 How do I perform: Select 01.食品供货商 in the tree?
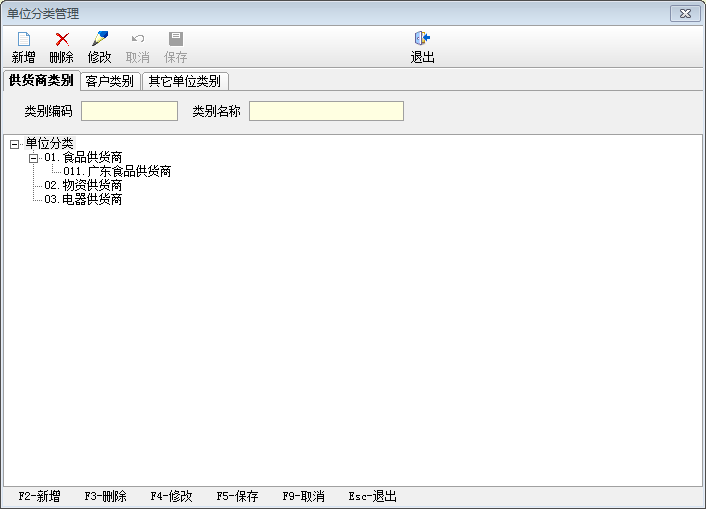pos(83,157)
